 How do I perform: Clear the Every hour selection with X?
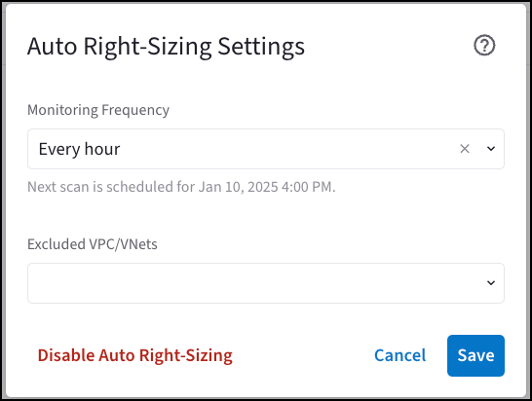point(465,149)
